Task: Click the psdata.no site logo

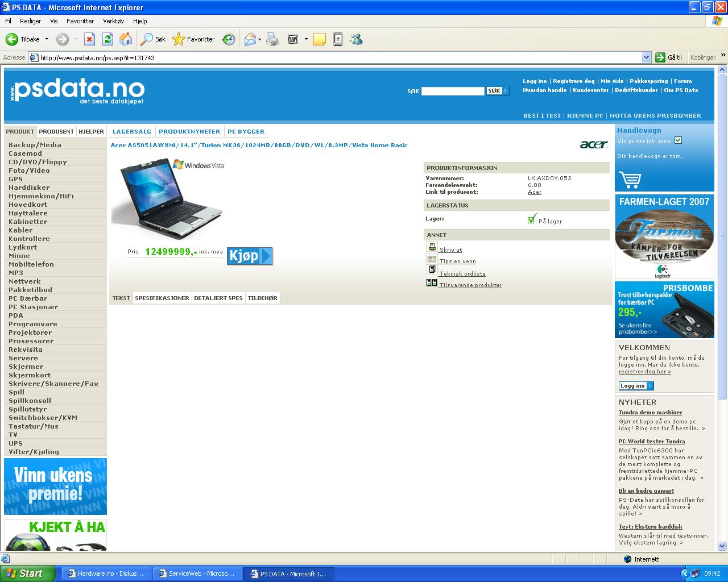Action: click(x=77, y=91)
